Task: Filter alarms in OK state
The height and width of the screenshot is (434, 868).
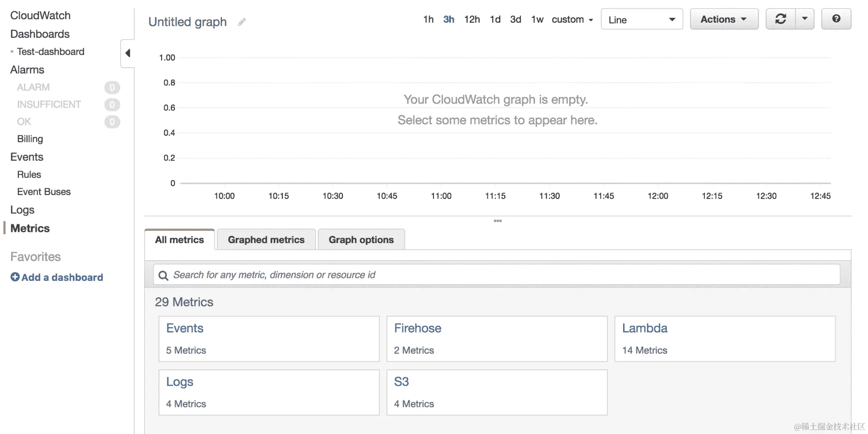Action: click(x=24, y=122)
